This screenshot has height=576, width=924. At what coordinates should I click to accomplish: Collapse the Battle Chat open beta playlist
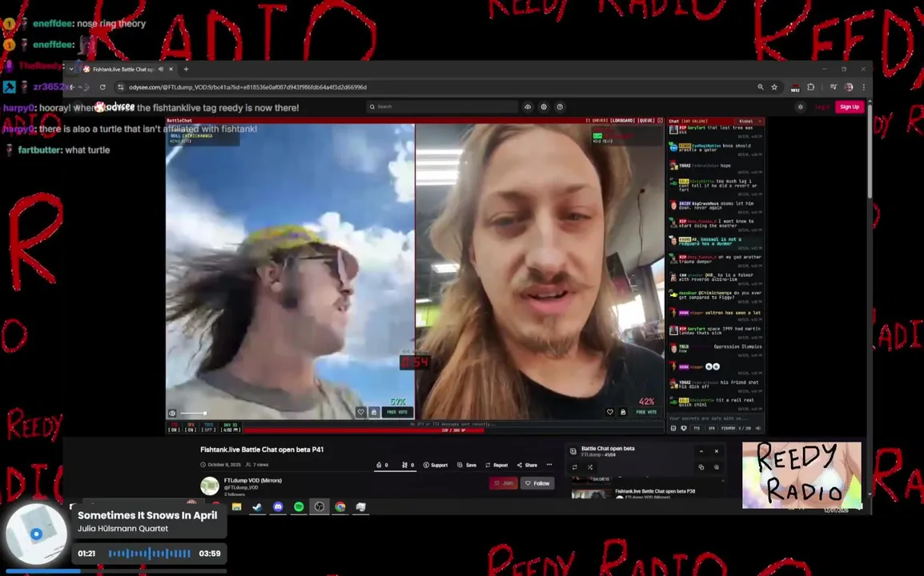tap(701, 451)
